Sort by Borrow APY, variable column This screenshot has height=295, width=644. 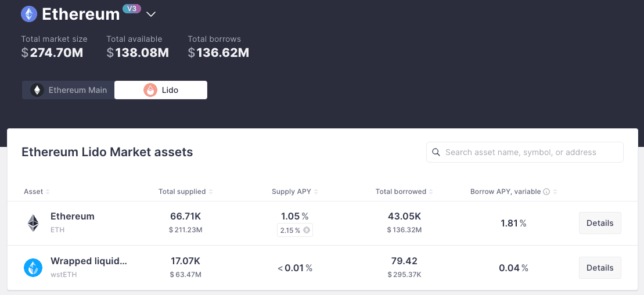click(505, 192)
